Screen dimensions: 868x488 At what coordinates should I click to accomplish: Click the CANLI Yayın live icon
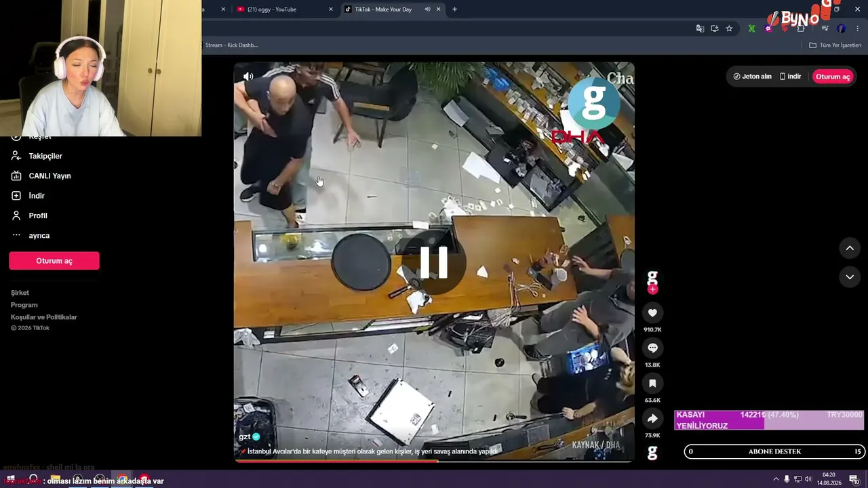point(16,176)
